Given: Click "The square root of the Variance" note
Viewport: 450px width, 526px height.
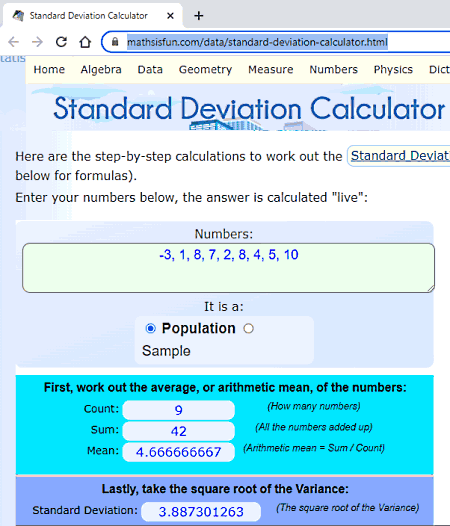Looking at the screenshot, I should coord(348,508).
